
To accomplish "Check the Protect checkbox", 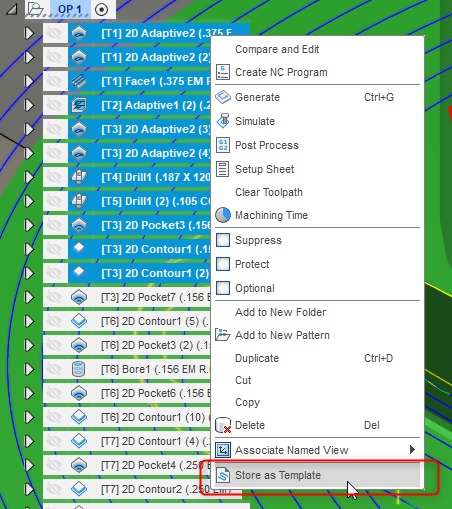I will point(223,264).
